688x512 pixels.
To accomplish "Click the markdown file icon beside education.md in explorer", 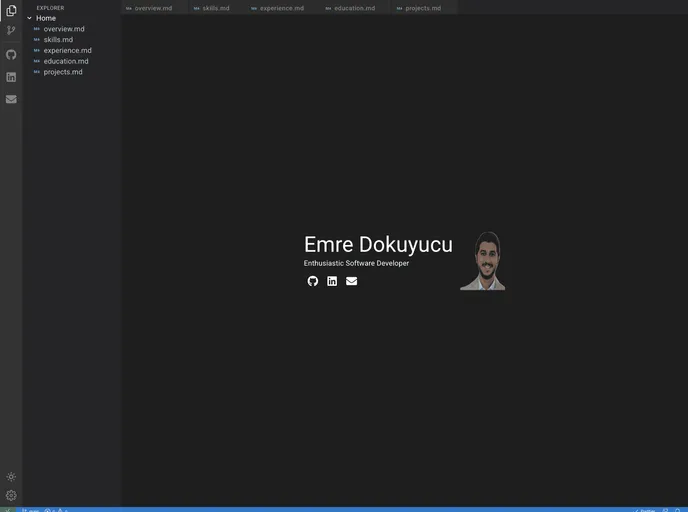I will click(x=37, y=61).
